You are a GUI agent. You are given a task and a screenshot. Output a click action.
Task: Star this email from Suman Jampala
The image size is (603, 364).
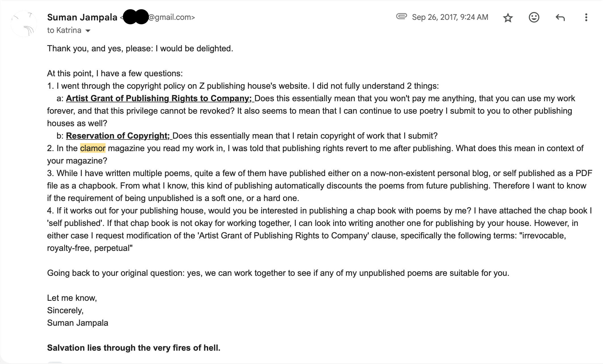508,18
